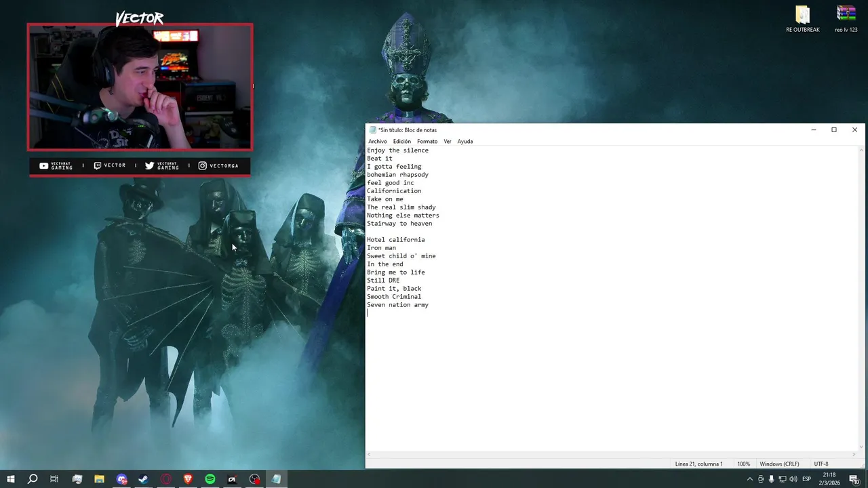
Task: Click the line 'The real slim shady'
Action: tap(401, 207)
